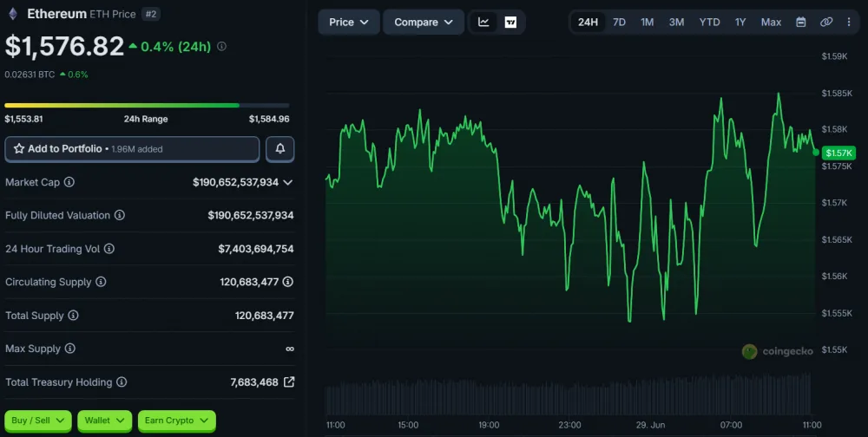Viewport: 868px width, 437px height.
Task: Click star icon in Add to Portfolio
Action: pos(19,149)
